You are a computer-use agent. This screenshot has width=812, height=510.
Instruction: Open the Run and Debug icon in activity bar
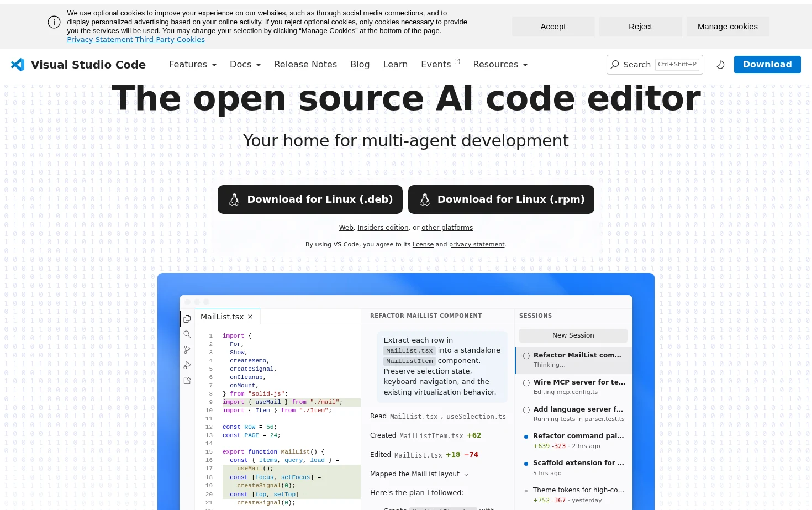click(187, 365)
